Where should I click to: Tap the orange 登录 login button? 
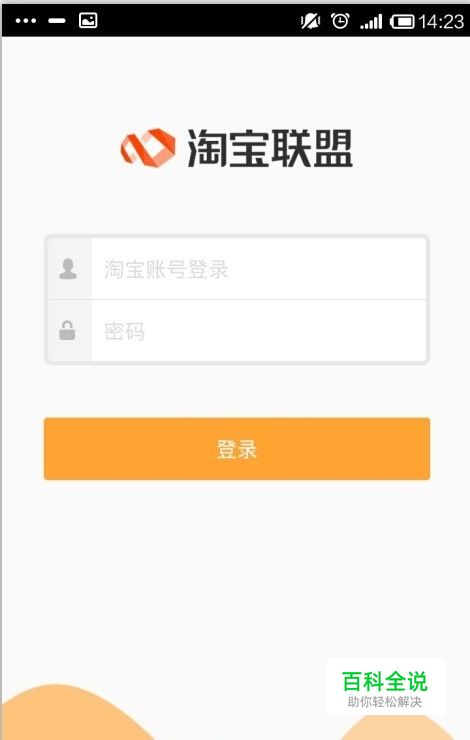pyautogui.click(x=237, y=449)
